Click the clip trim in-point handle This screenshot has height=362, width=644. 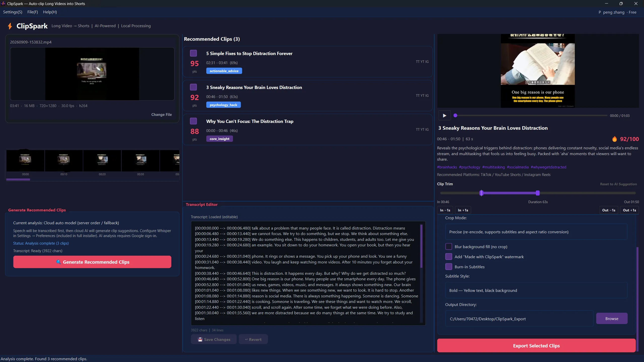click(481, 193)
